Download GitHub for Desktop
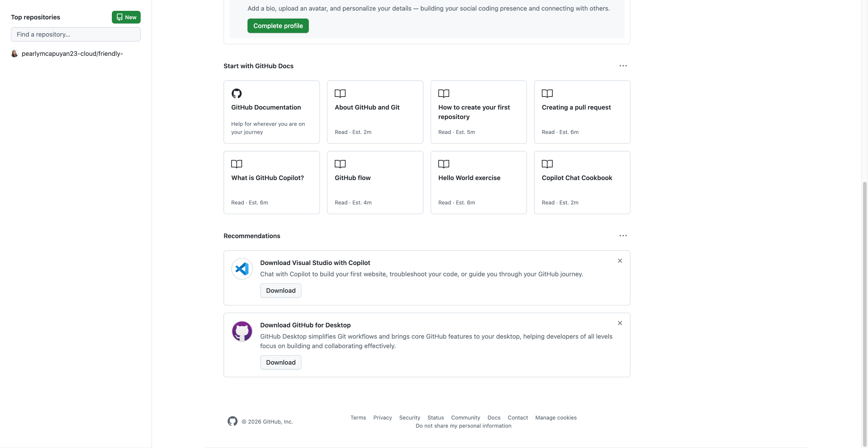868x448 pixels. click(281, 362)
